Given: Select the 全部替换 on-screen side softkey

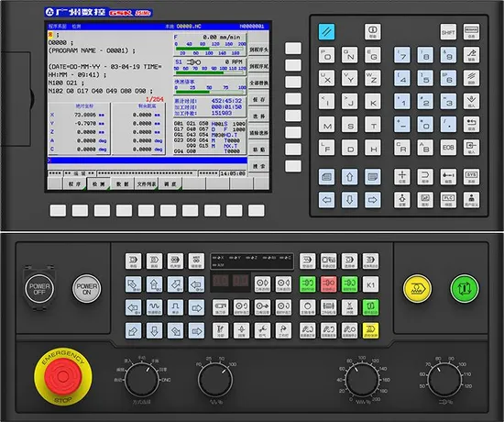Looking at the screenshot, I should tap(258, 83).
